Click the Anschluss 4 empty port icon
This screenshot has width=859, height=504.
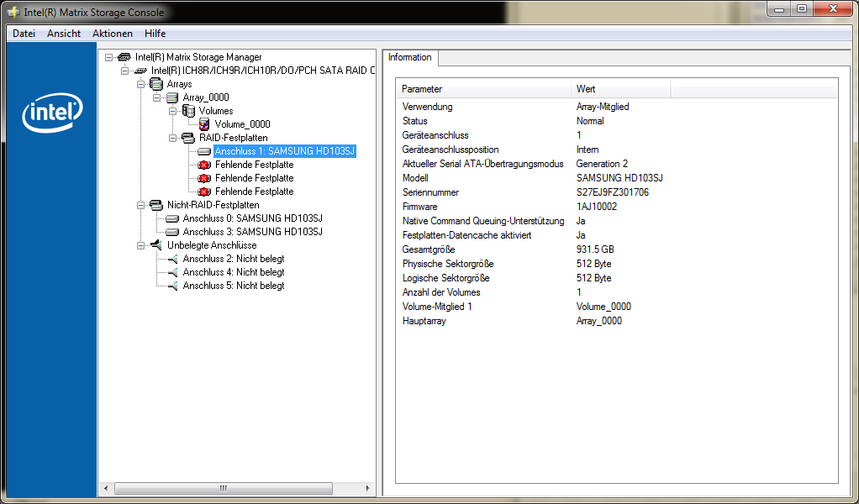(x=172, y=272)
